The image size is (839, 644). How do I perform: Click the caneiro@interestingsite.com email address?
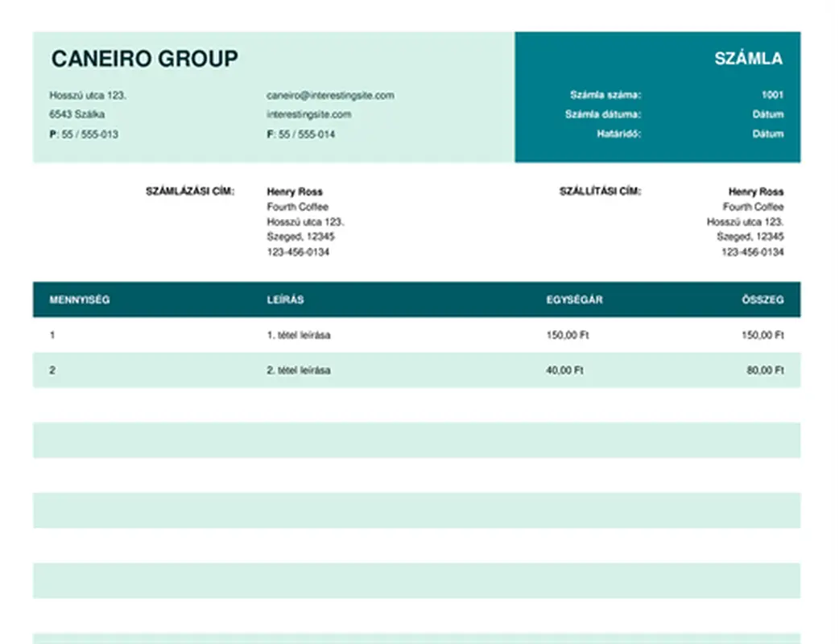330,95
